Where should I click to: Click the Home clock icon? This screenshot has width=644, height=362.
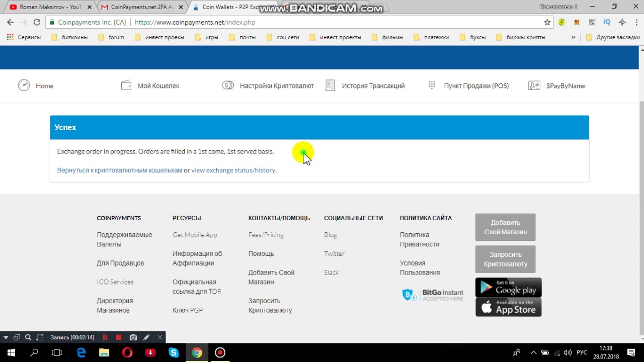click(x=24, y=85)
